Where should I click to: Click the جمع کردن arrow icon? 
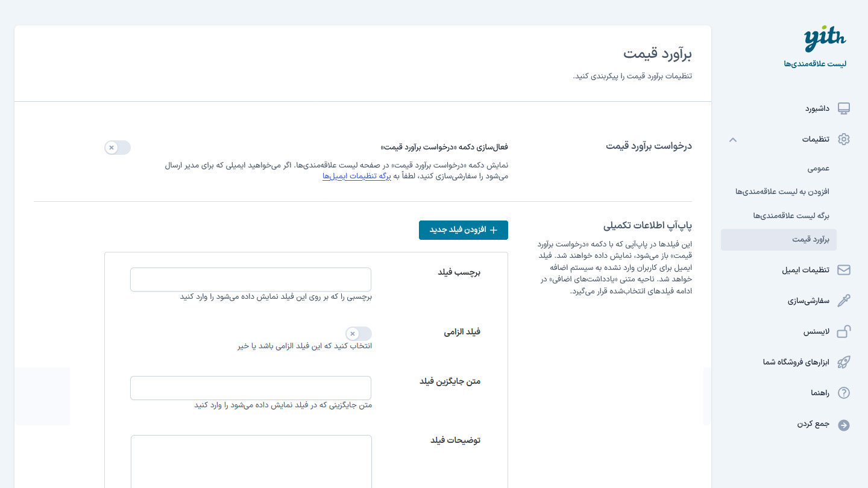[844, 425]
